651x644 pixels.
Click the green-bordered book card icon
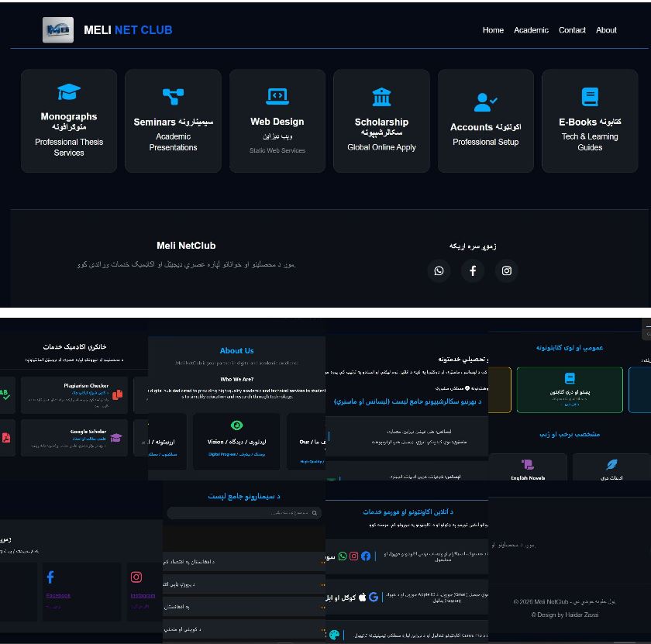[570, 378]
